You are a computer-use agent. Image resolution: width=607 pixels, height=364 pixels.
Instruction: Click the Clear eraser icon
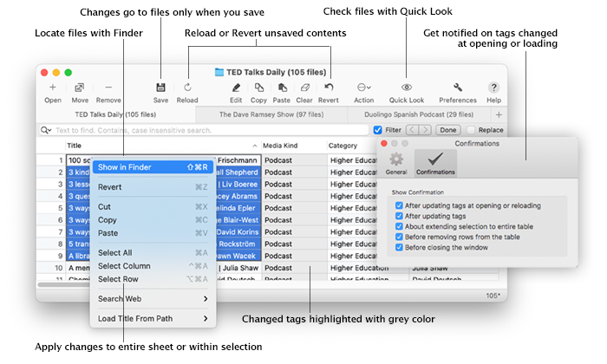pos(304,88)
